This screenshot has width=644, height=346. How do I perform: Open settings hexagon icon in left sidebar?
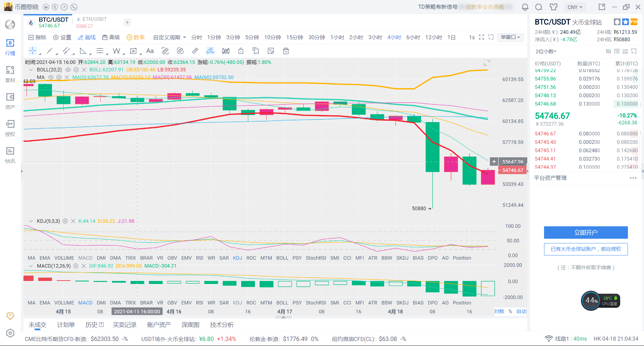click(10, 333)
